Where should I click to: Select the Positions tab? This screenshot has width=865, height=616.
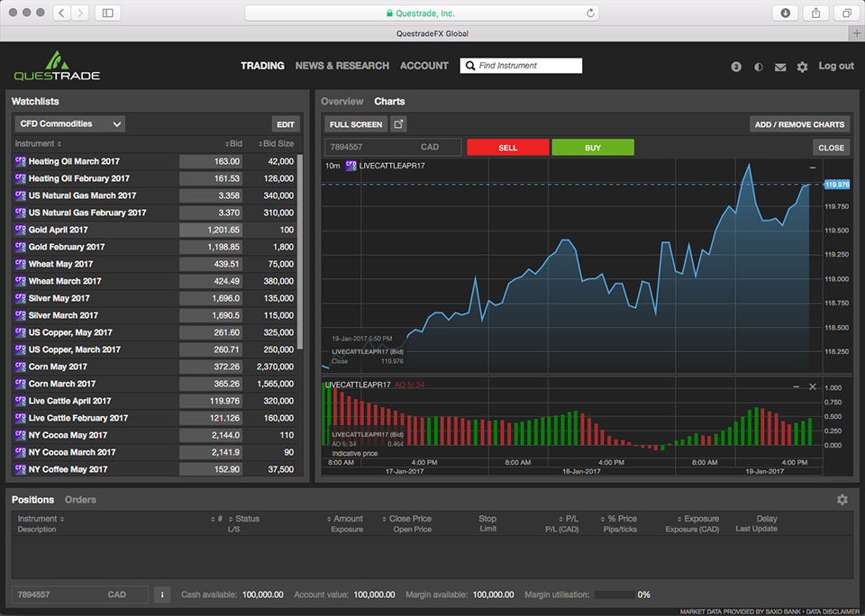(32, 500)
